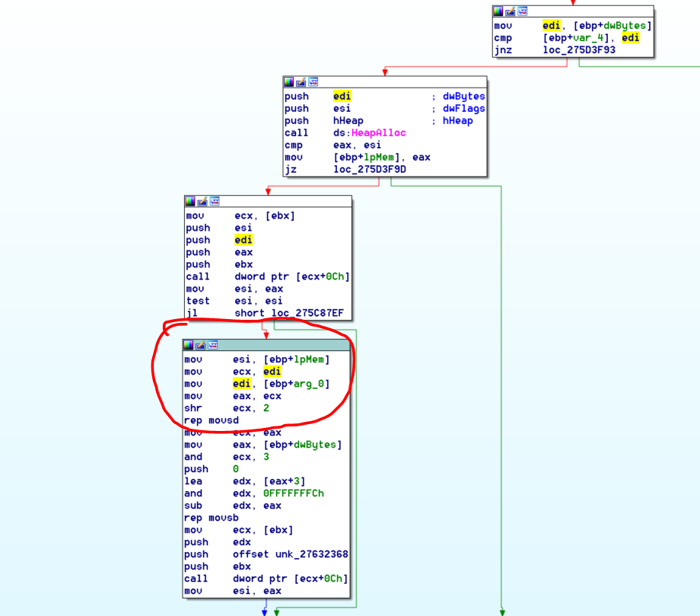This screenshot has width=700, height=616.
Task: Set node color for the rep movsd block
Action: click(189, 345)
